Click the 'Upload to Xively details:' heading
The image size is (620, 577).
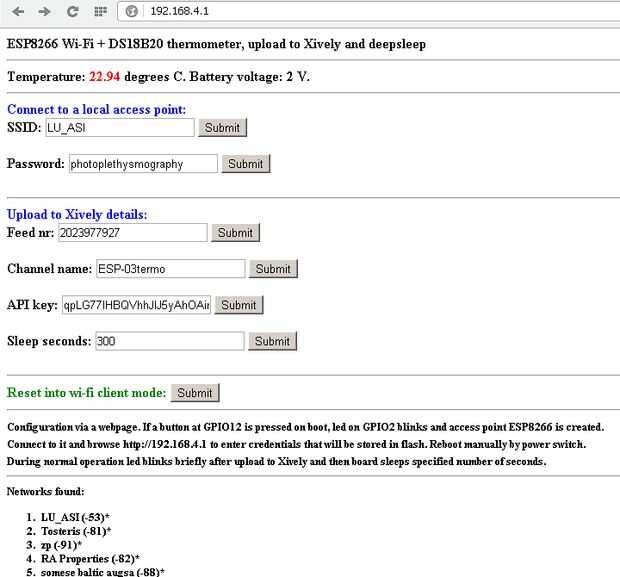coord(77,214)
